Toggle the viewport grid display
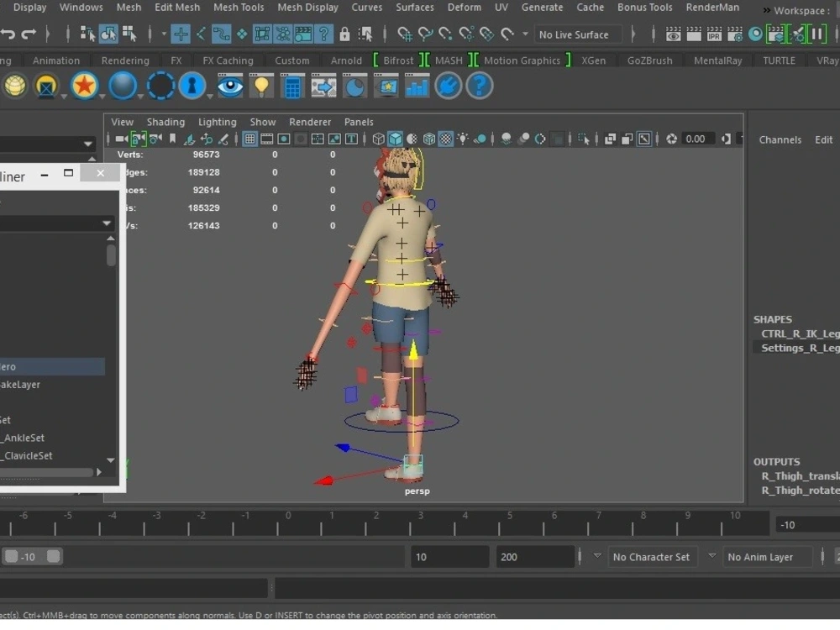The width and height of the screenshot is (840, 630). point(248,139)
